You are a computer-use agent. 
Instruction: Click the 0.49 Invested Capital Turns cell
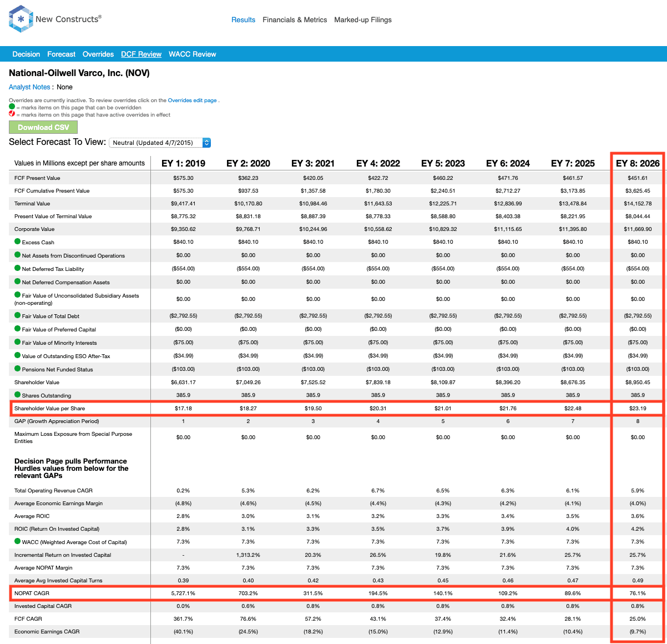(638, 581)
